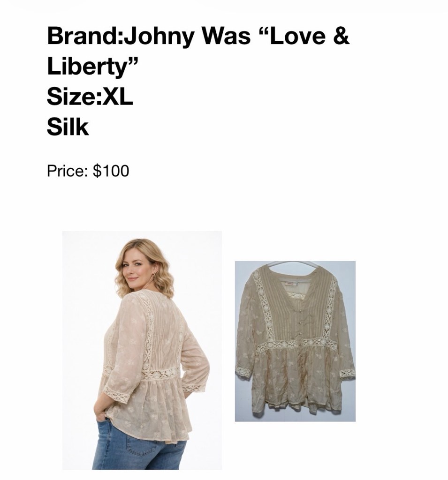Click the $100 amount

111,171
